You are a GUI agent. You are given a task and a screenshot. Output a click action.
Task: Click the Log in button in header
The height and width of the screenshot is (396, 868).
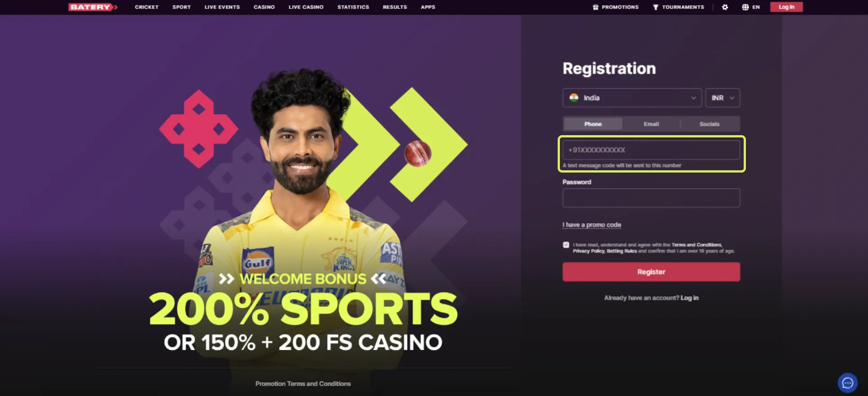[786, 7]
